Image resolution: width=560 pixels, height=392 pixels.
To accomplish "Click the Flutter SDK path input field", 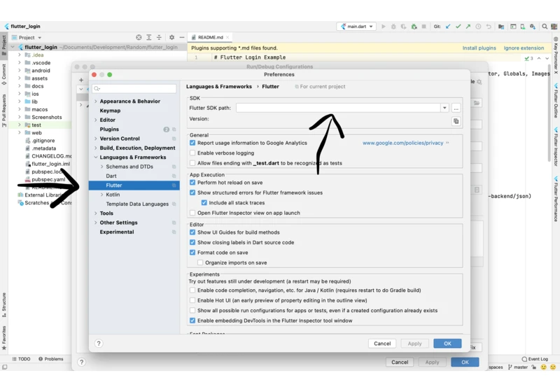I will [x=338, y=108].
